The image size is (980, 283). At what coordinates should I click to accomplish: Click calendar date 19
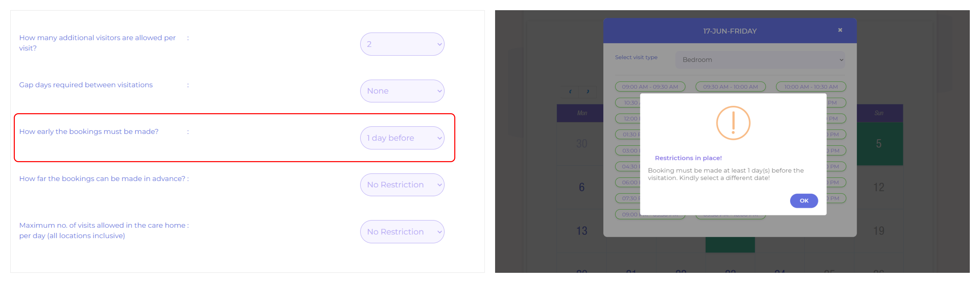878,230
